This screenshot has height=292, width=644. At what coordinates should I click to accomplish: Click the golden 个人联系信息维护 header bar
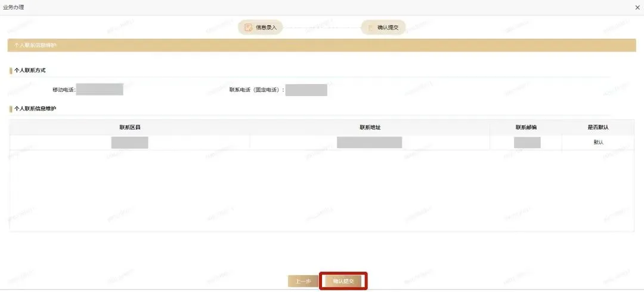[x=321, y=45]
